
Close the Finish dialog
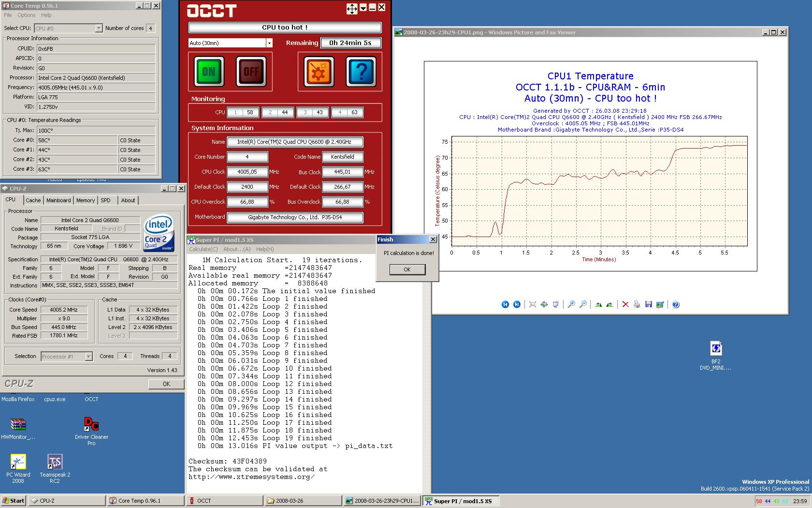click(433, 239)
